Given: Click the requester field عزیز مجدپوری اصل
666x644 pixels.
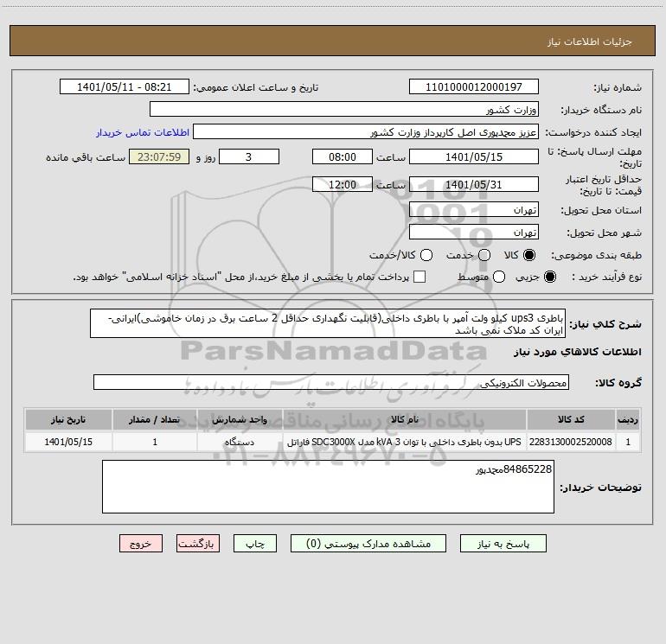Looking at the screenshot, I should (x=366, y=131).
